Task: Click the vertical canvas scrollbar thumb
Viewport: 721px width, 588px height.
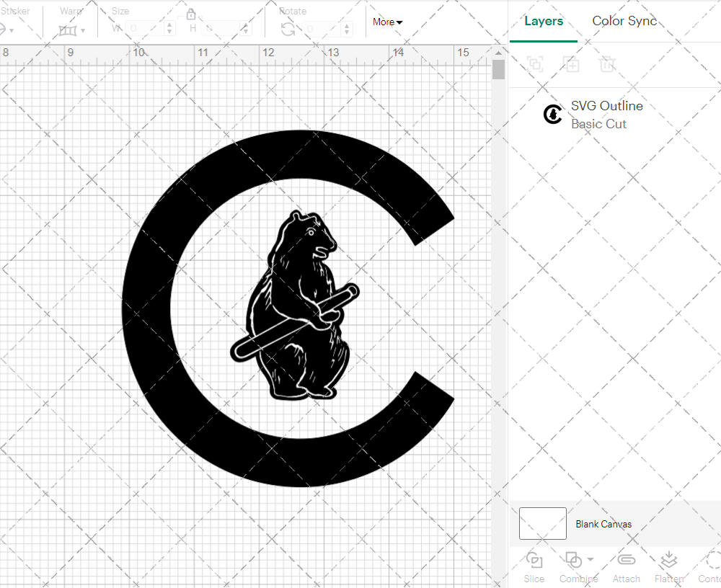Action: [x=498, y=70]
